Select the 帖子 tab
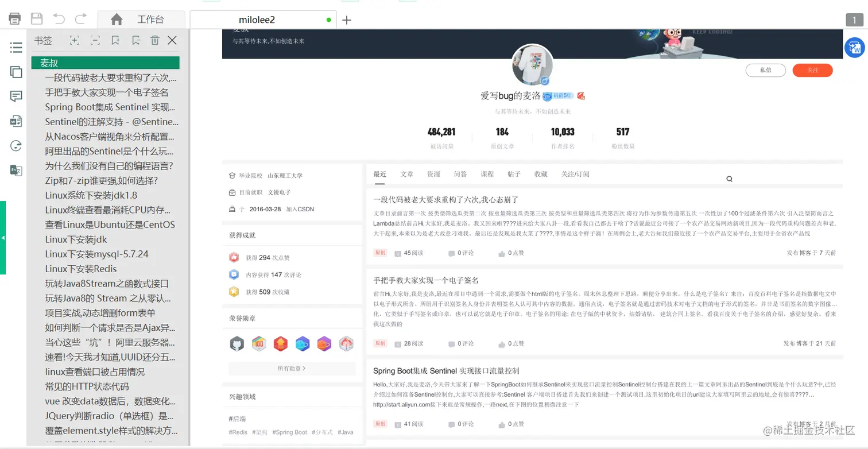Viewport: 868px width, 449px height. [514, 174]
